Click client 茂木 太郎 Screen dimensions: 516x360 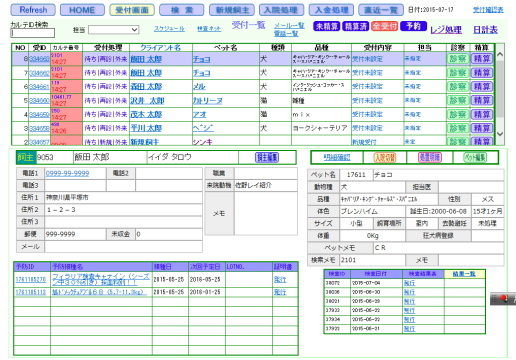pyautogui.click(x=146, y=114)
